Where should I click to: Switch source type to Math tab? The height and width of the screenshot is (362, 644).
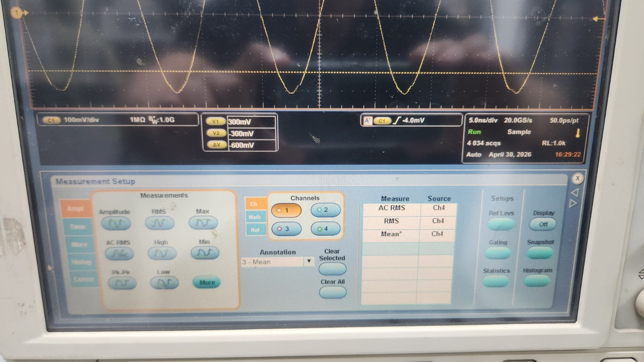255,217
